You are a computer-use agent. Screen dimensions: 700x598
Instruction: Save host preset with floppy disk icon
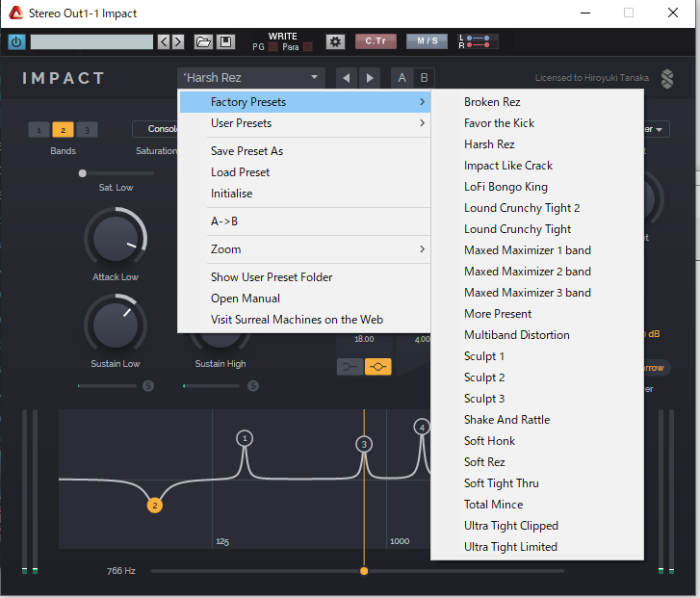pos(226,42)
